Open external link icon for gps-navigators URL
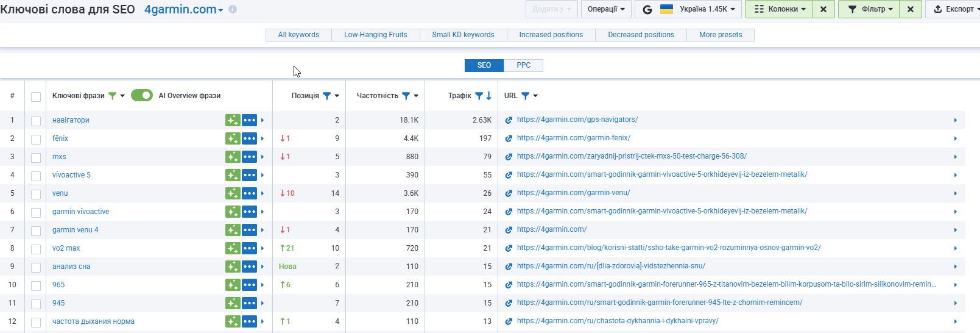The image size is (980, 333). pos(509,120)
